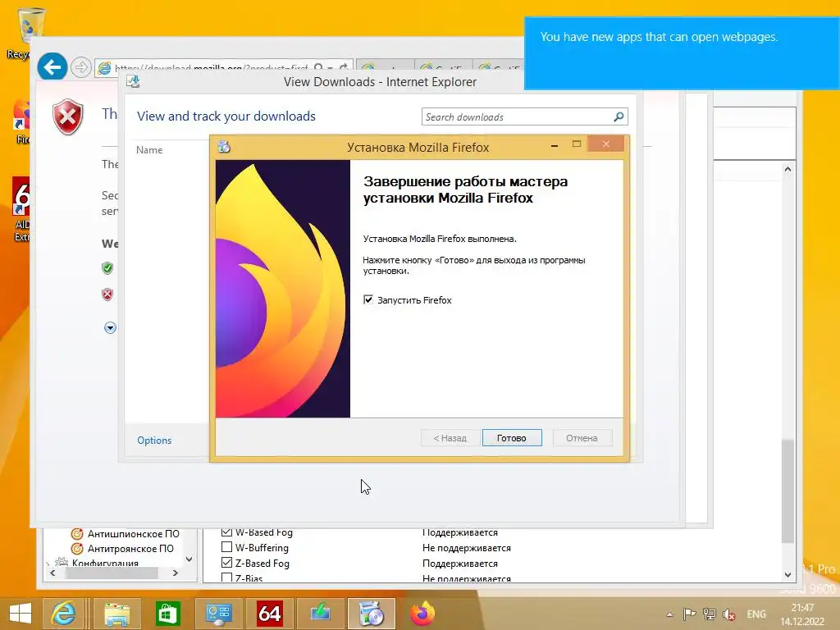
Task: Open the Firefox desktop shortcut
Action: click(x=21, y=122)
